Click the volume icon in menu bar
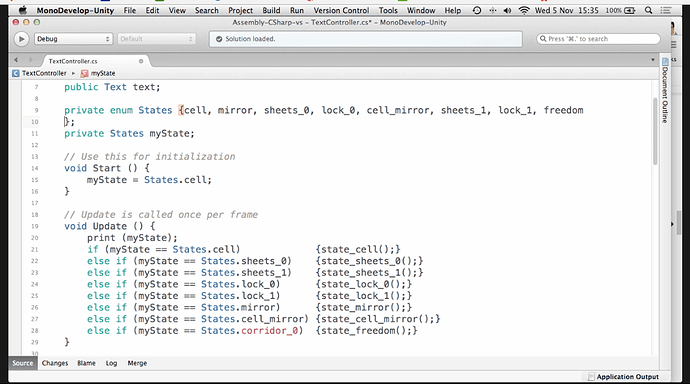Screen dimensions: 690x384 tap(507, 10)
